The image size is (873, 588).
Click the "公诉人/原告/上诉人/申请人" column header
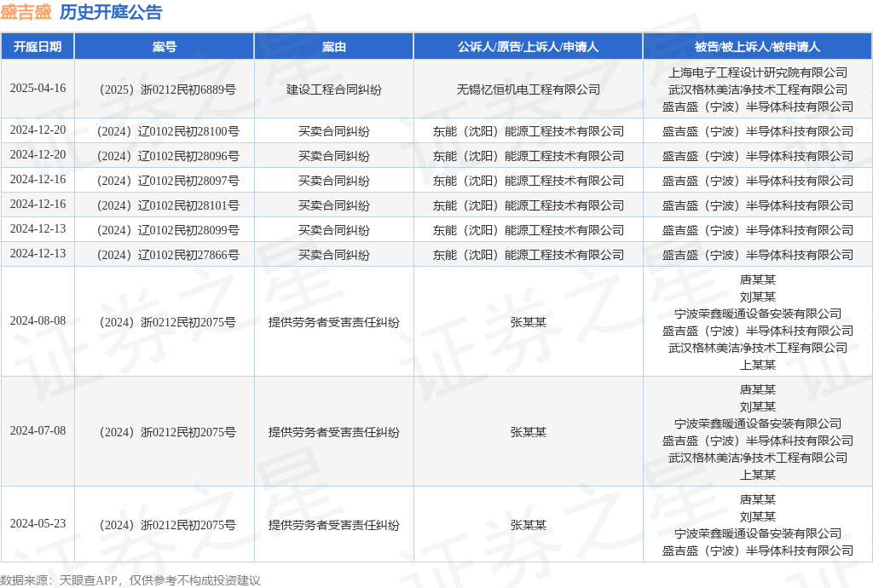coord(528,47)
